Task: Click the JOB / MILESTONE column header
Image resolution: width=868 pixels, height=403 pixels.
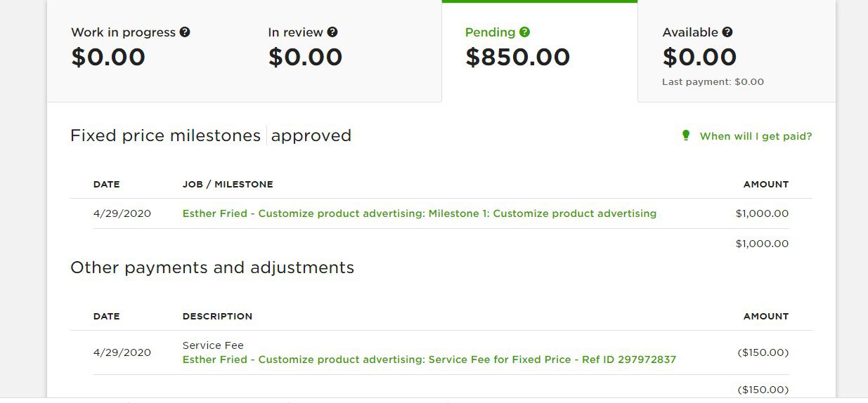Action: coord(228,184)
